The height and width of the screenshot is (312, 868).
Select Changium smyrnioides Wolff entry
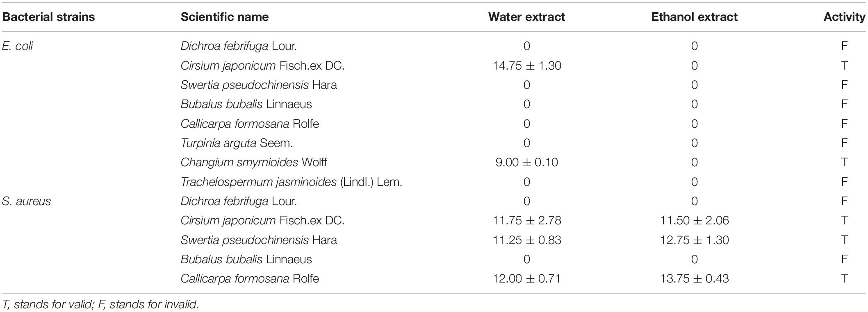tap(254, 162)
